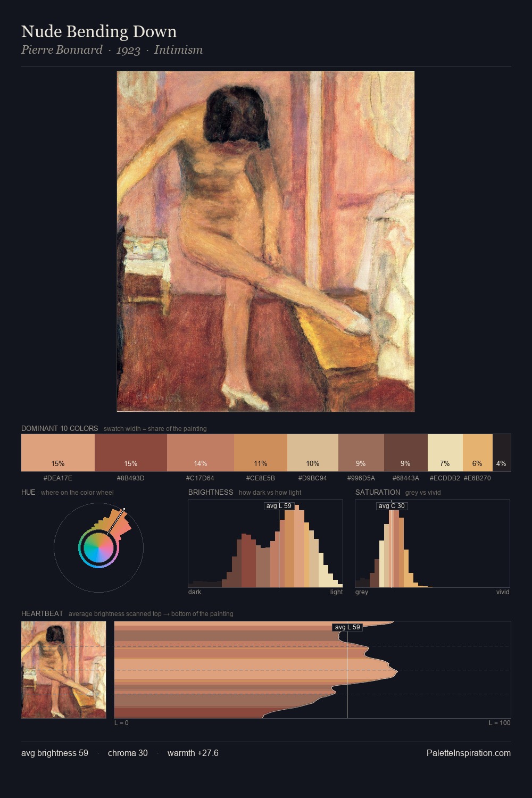Click the subtitle 'Pierre Bonnard · 1923 · Intimism'
Screen dimensions: 532x798
(112, 50)
